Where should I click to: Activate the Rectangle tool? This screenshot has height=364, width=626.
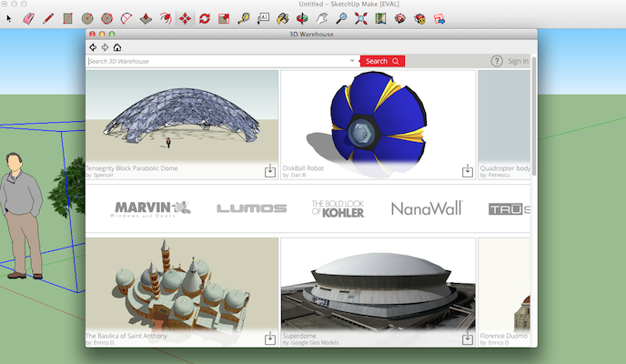(68, 18)
